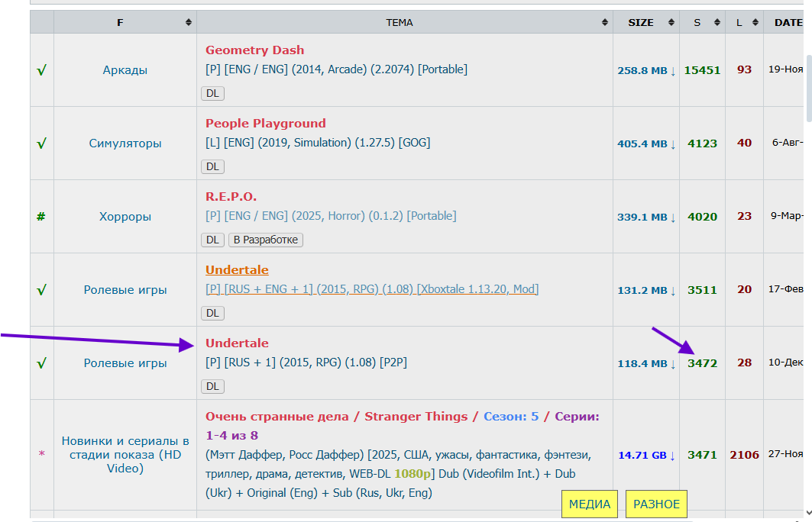
Task: Click the green checkmark for Undertale P2P row
Action: [41, 363]
